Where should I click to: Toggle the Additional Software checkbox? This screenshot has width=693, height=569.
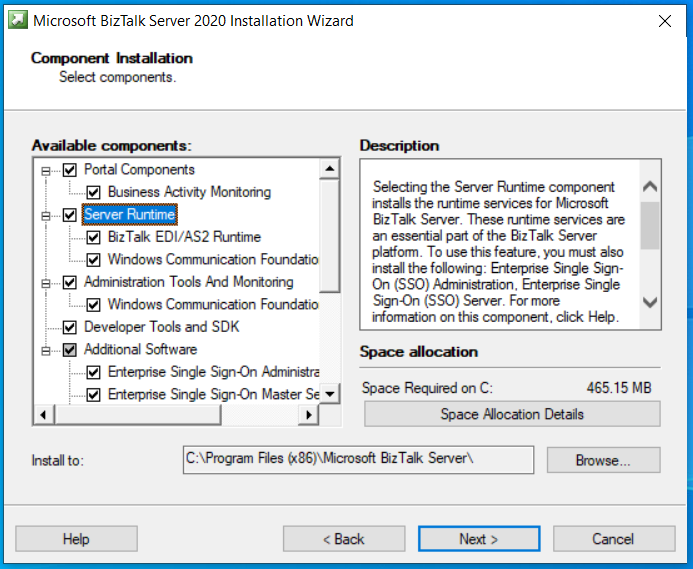tap(69, 350)
